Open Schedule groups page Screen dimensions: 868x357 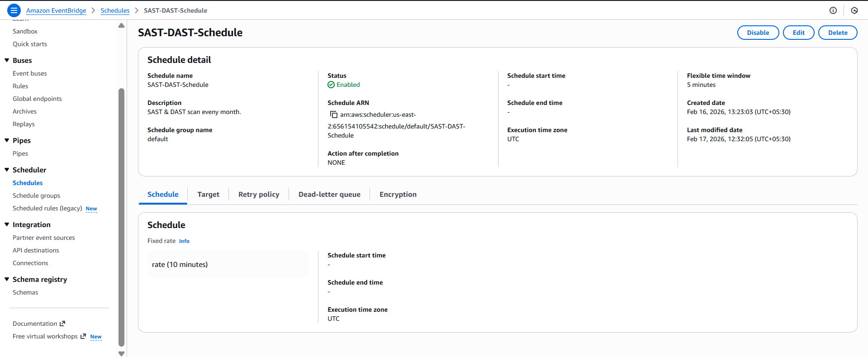coord(36,195)
